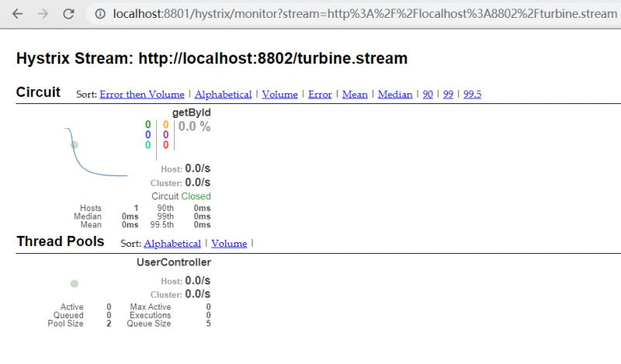Open the site information icon in address bar
The image size is (621, 364).
click(100, 14)
